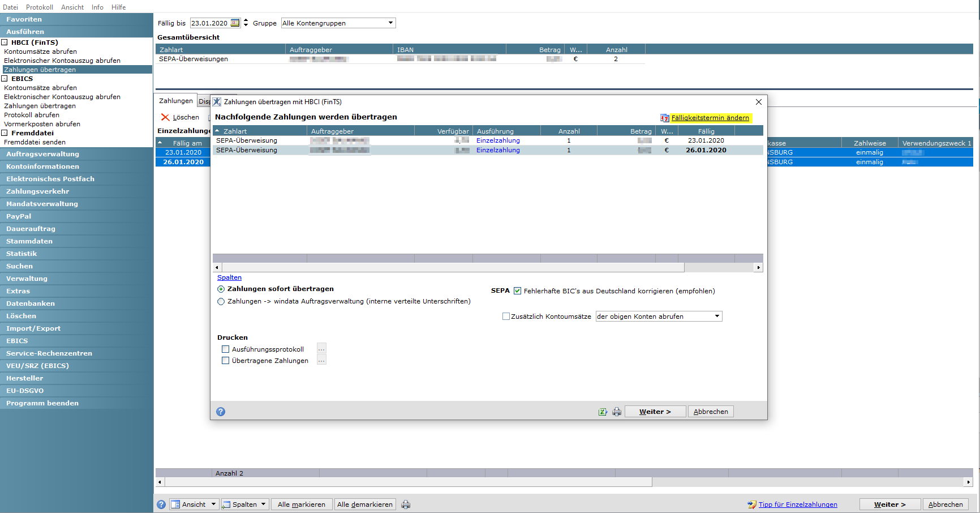The width and height of the screenshot is (980, 513).
Task: Check the Übertragene Zahlungen print option
Action: [x=225, y=361]
